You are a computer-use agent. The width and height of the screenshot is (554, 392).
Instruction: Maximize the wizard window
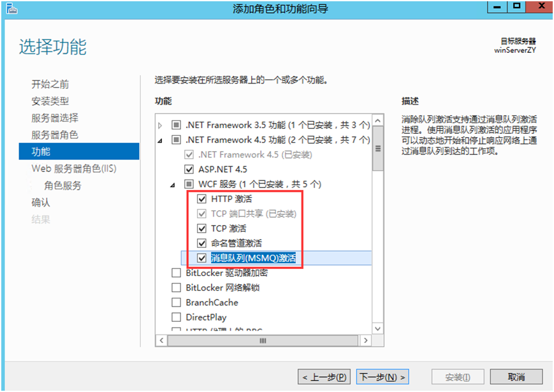tap(516, 6)
